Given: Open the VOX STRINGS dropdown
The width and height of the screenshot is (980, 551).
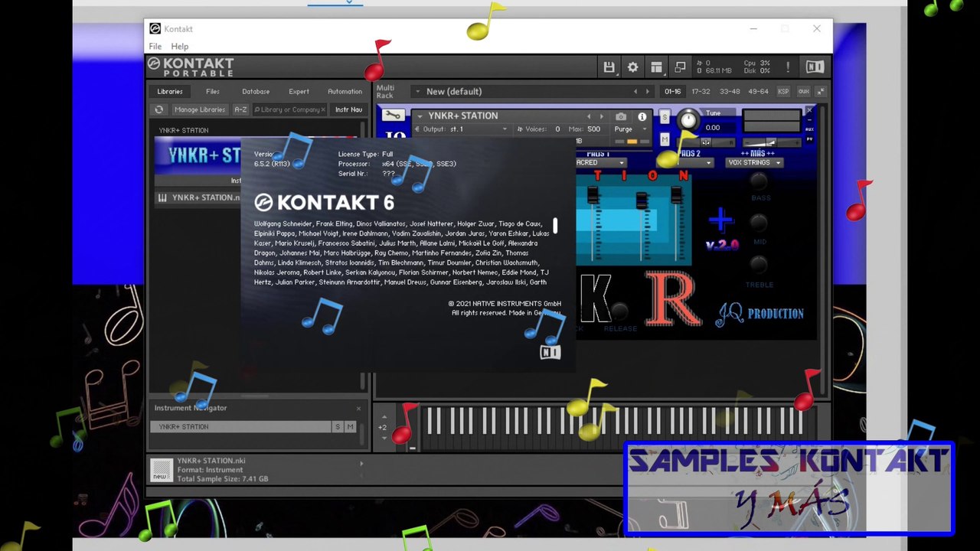Looking at the screenshot, I should (755, 162).
